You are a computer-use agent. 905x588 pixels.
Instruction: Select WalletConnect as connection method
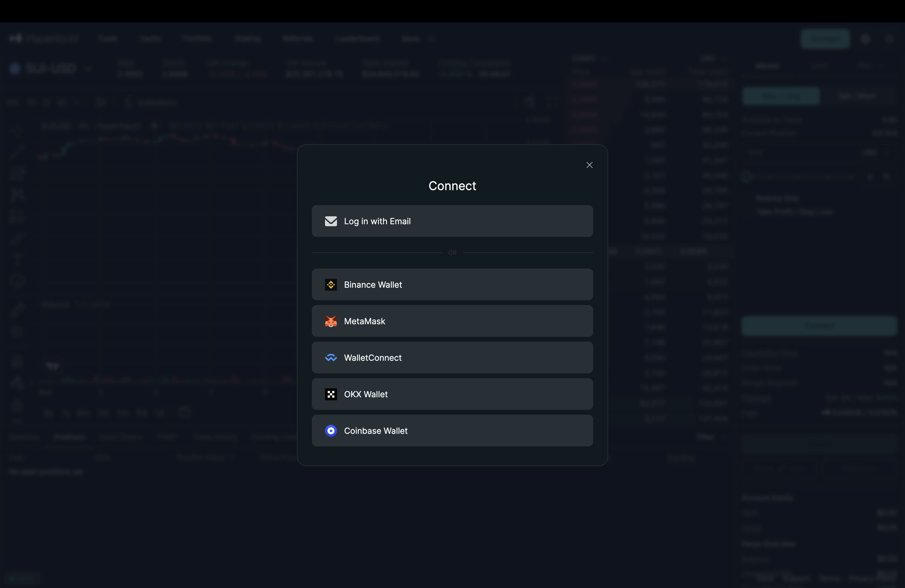pyautogui.click(x=452, y=357)
